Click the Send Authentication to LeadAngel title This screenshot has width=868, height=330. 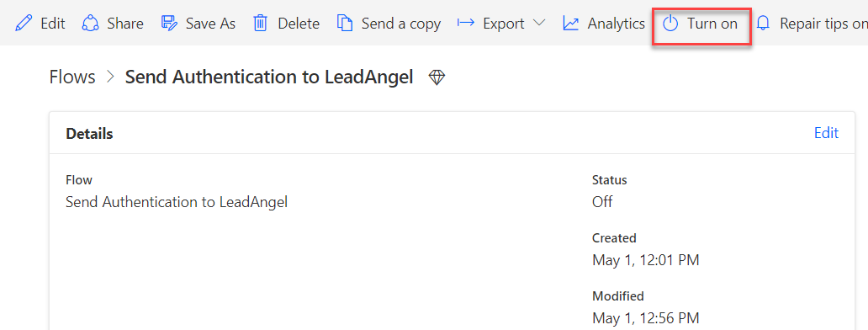tap(269, 77)
